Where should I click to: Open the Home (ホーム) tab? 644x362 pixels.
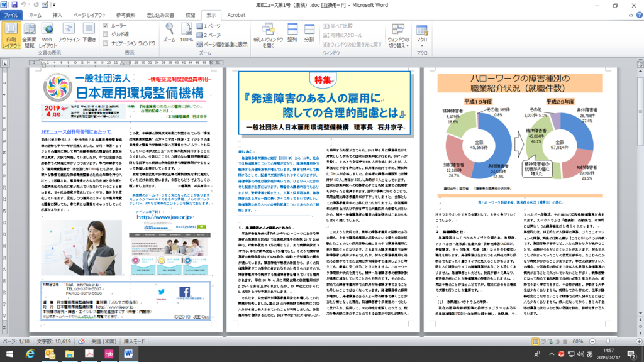tap(35, 15)
